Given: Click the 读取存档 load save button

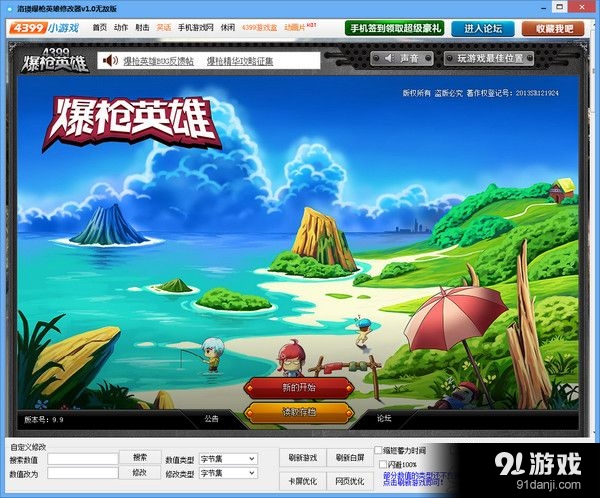Looking at the screenshot, I should [299, 412].
